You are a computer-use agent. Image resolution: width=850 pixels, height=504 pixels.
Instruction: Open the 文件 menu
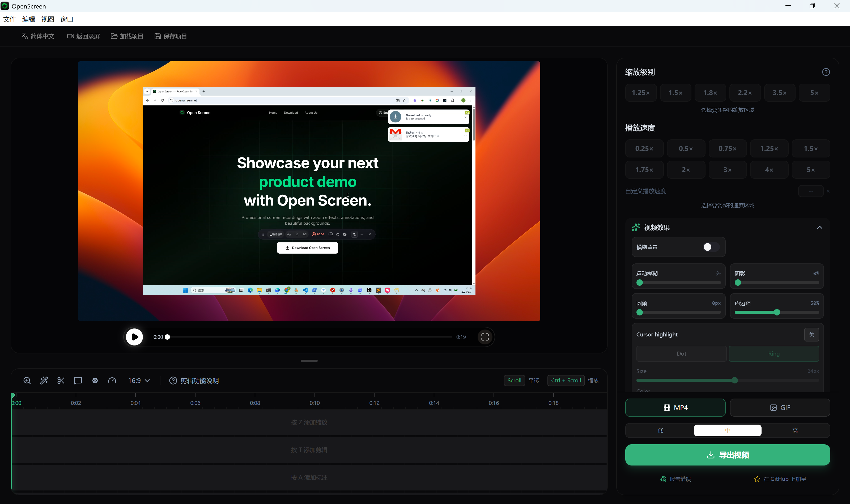click(x=10, y=19)
